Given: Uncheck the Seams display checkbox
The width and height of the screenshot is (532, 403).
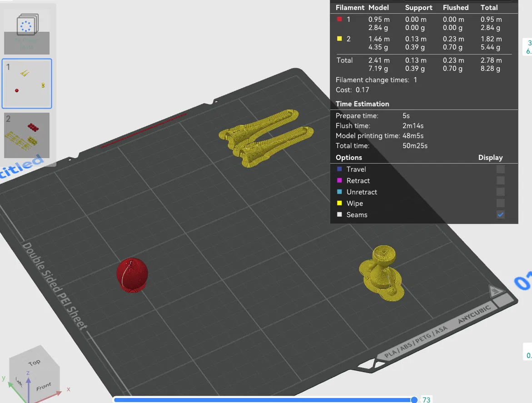Looking at the screenshot, I should pos(501,214).
